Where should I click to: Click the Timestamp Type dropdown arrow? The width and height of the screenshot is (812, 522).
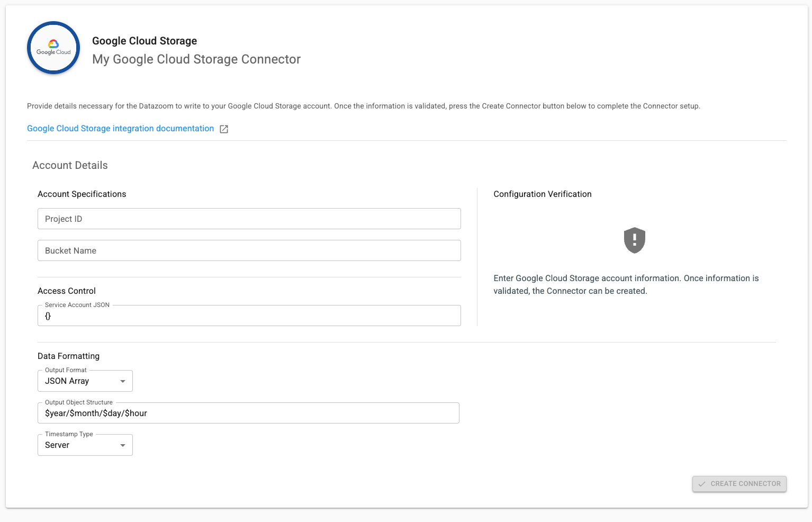[123, 445]
